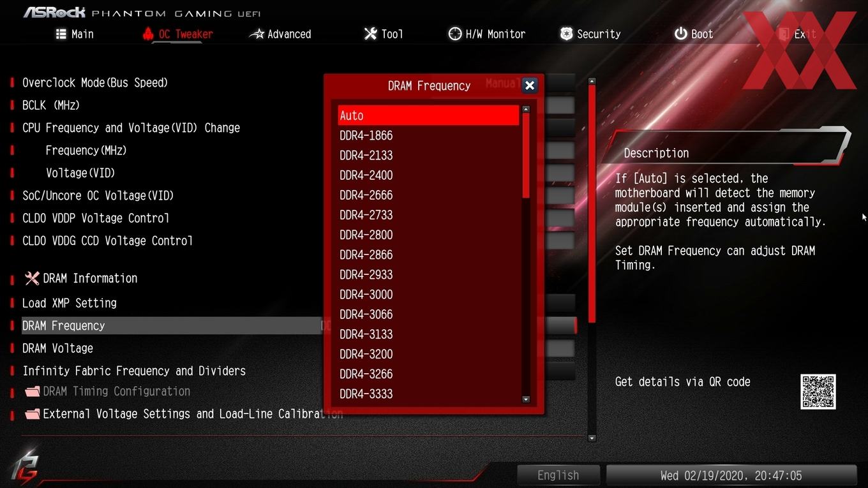Open External Voltage Settings and Load-Line Calibration
868x488 pixels.
click(183, 414)
